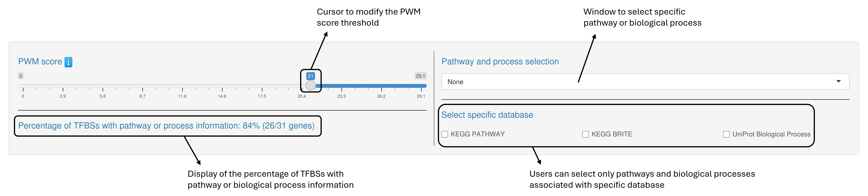The height and width of the screenshot is (196, 868).
Task: Click the slider track at 5.8
Action: pos(103,86)
